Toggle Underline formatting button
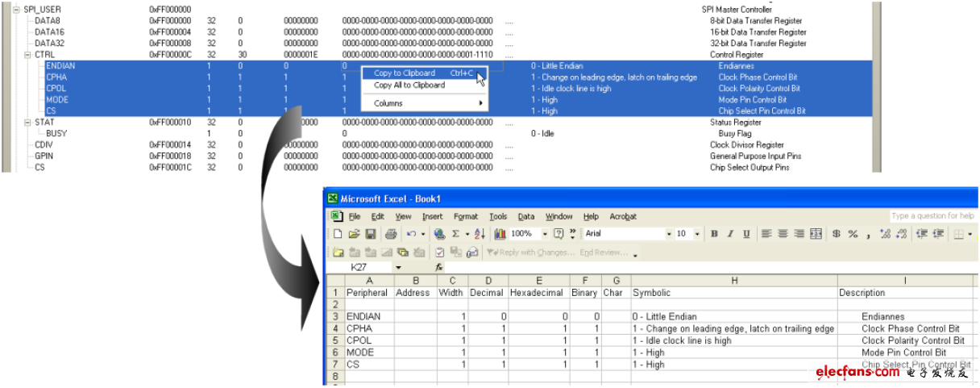This screenshot has height=388, width=980. pos(746,234)
